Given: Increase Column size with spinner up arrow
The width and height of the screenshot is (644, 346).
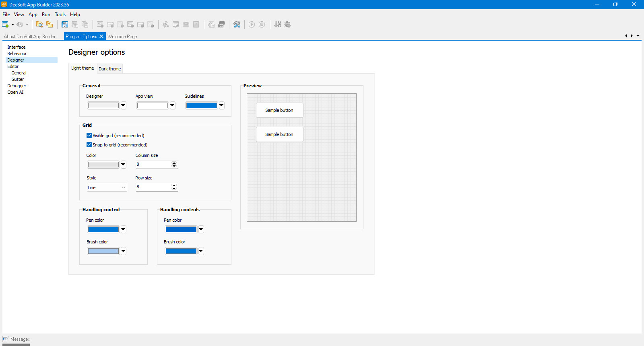Looking at the screenshot, I should click(174, 163).
